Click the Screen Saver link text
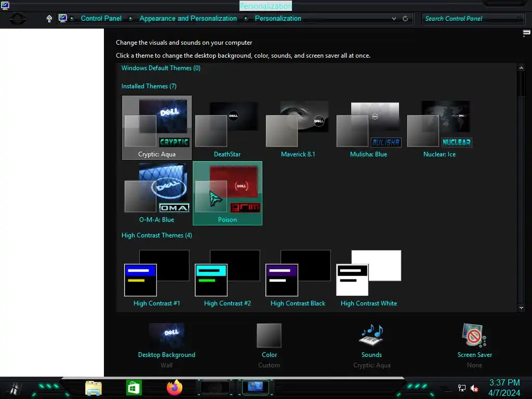 474,354
